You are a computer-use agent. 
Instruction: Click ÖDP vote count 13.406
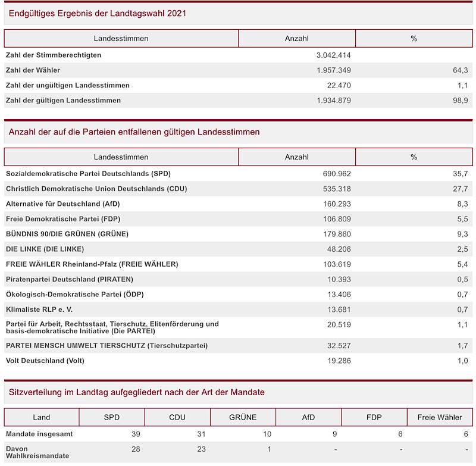click(x=339, y=295)
